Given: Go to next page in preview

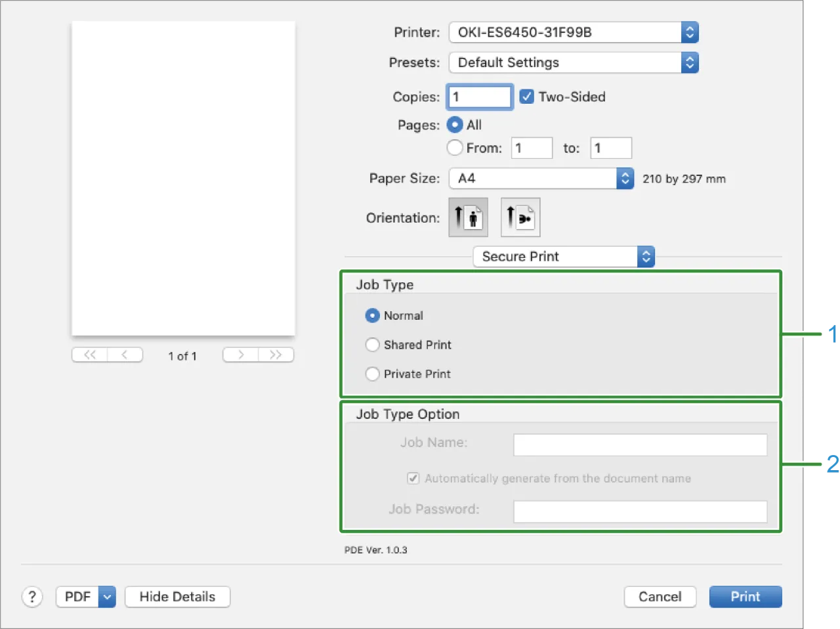Looking at the screenshot, I should pos(240,355).
